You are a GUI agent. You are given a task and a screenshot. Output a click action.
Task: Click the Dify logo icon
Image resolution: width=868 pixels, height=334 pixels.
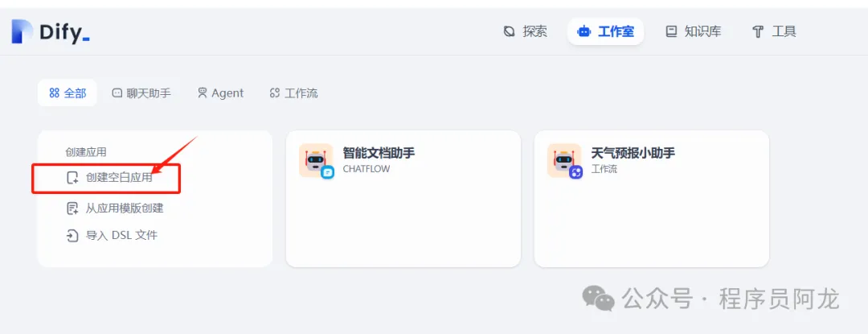tap(23, 31)
